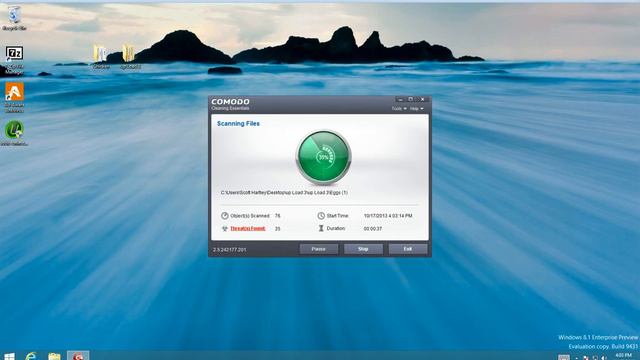The width and height of the screenshot is (640, 360).
Task: Open the Threat(s) Found link
Action: pyautogui.click(x=248, y=229)
